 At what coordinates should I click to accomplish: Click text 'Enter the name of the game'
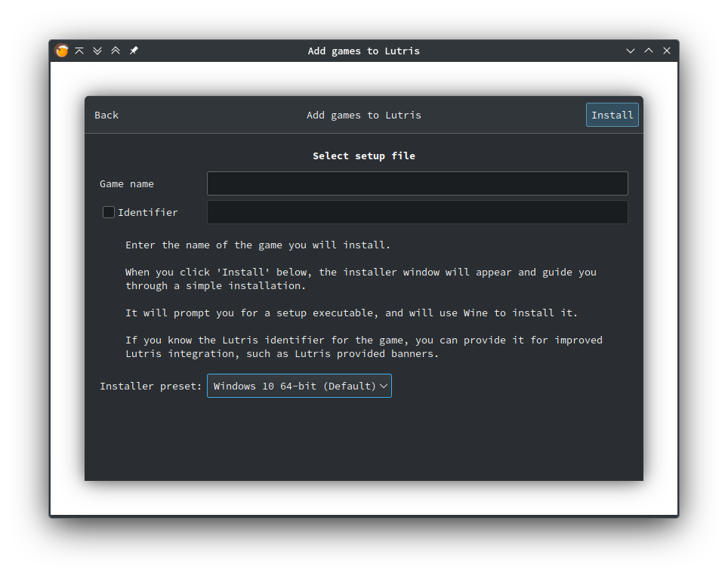203,245
